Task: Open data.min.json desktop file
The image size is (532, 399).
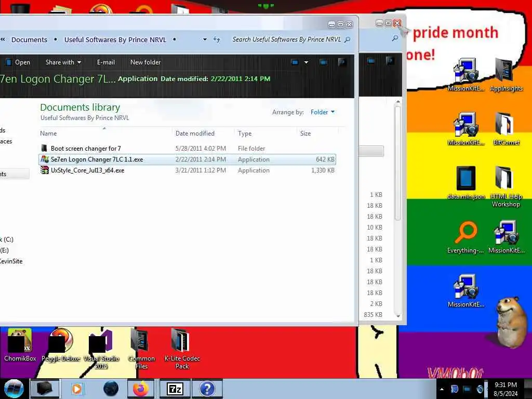Action: pyautogui.click(x=466, y=183)
